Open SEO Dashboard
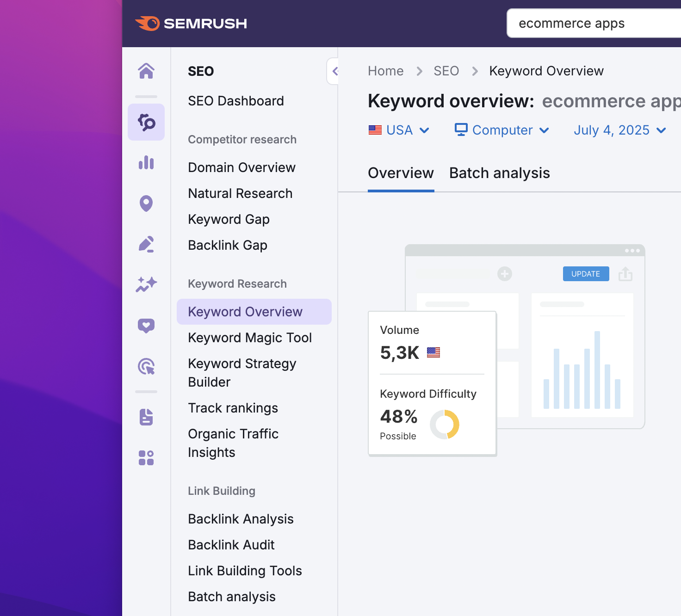This screenshot has width=681, height=616. (236, 101)
